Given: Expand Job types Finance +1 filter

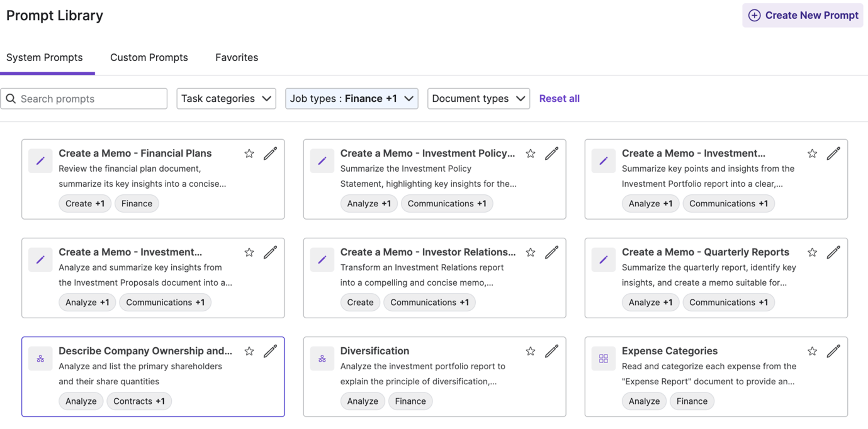Looking at the screenshot, I should 352,99.
